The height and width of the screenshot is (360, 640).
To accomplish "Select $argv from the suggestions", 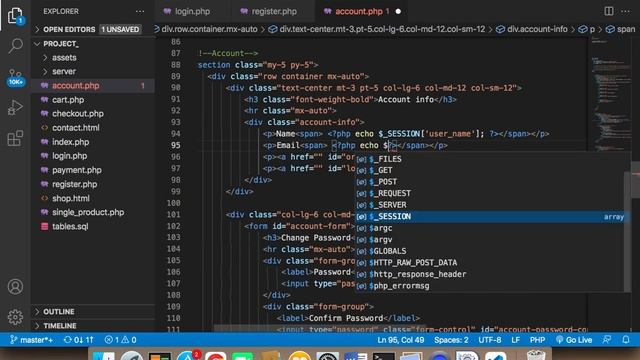I will [490, 240].
